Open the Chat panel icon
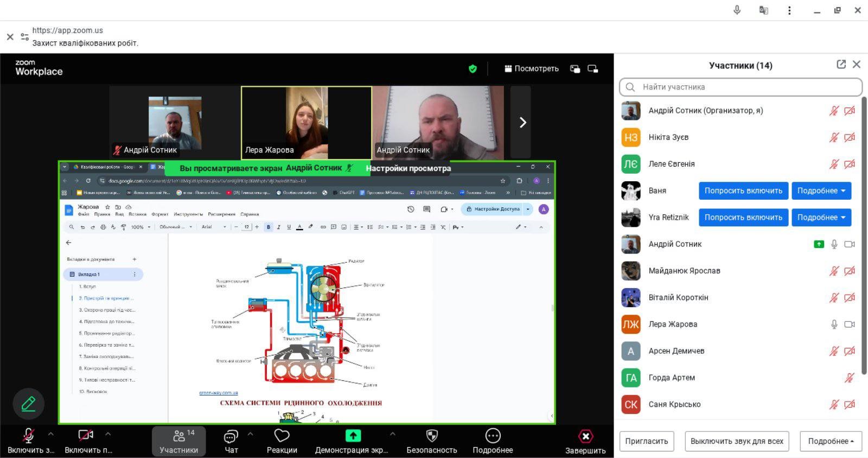 [x=231, y=436]
